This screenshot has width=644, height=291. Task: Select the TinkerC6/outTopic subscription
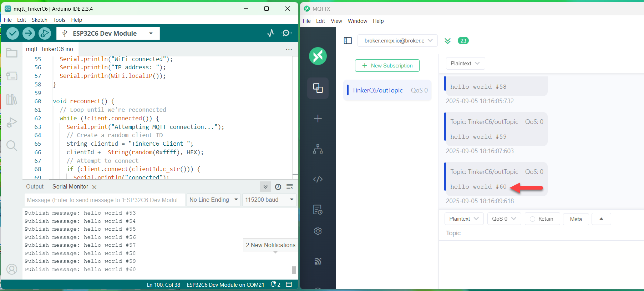tap(387, 90)
